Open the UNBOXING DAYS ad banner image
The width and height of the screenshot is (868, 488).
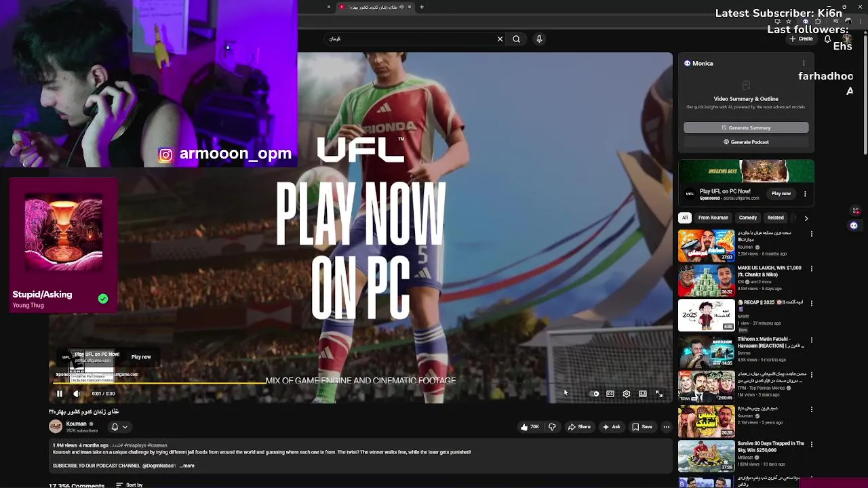pyautogui.click(x=746, y=171)
